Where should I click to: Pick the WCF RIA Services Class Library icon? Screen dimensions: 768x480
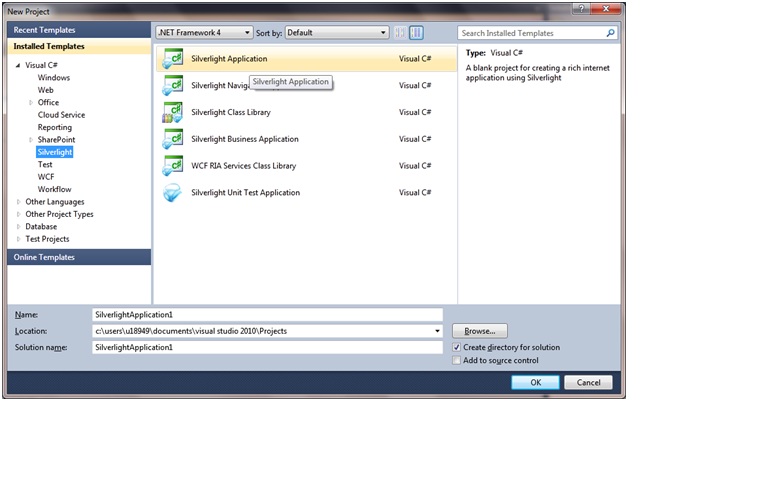(x=172, y=166)
